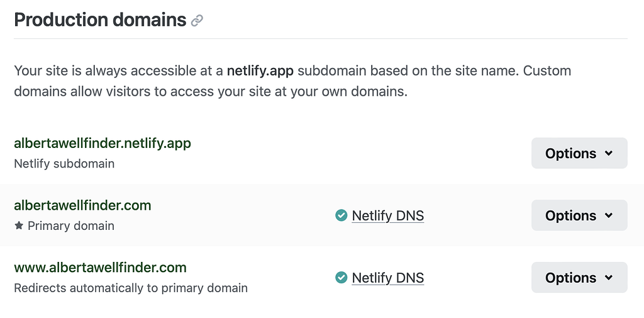Click the divider line under Production domains heading

(x=321, y=39)
